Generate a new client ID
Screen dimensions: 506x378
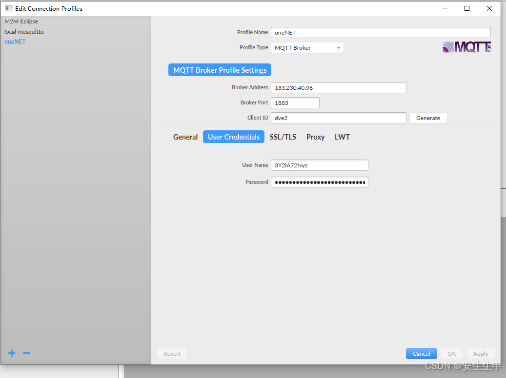[428, 118]
